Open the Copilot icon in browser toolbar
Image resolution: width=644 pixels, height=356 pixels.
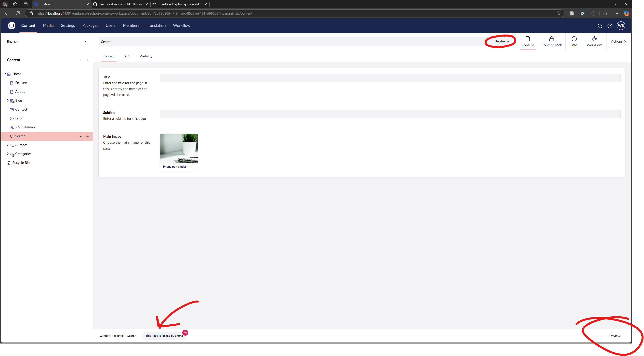click(x=626, y=13)
